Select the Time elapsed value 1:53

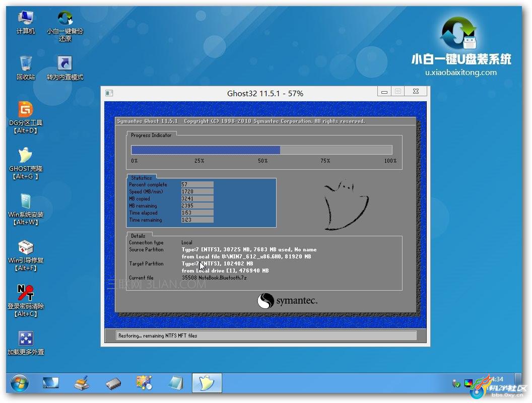click(x=197, y=213)
